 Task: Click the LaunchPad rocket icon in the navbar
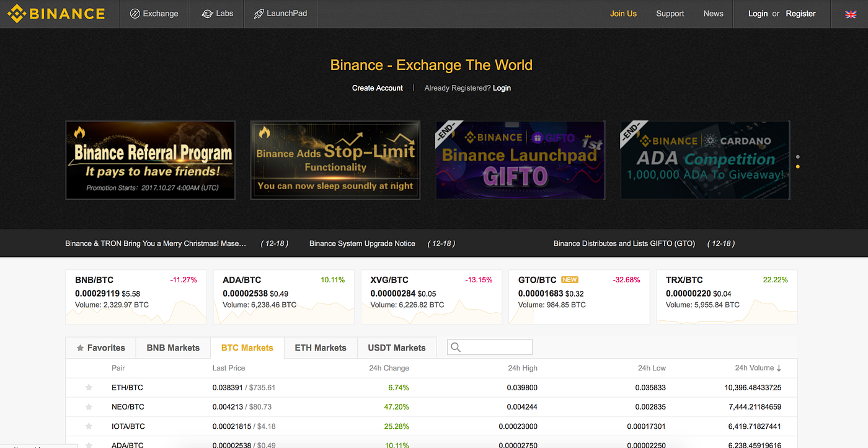tap(259, 14)
